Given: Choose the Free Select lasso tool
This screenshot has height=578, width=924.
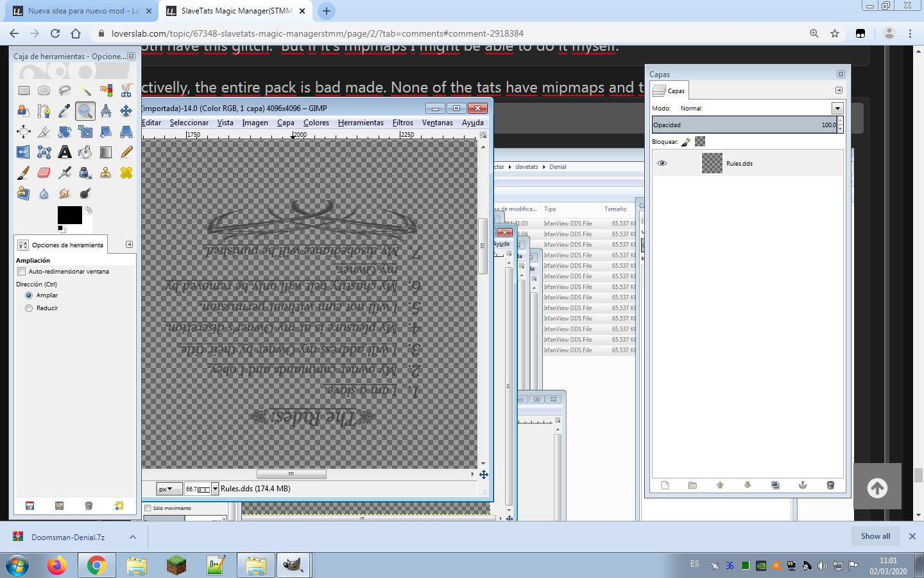Looking at the screenshot, I should tap(65, 91).
